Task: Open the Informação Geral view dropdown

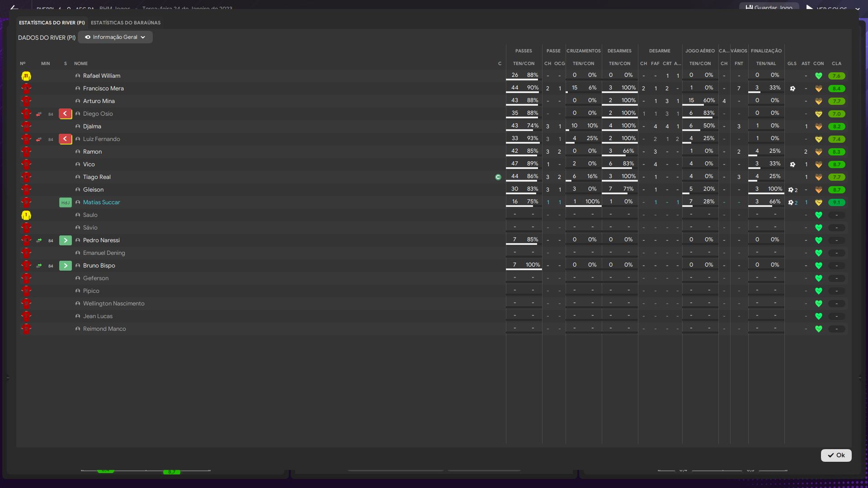Action: [115, 37]
